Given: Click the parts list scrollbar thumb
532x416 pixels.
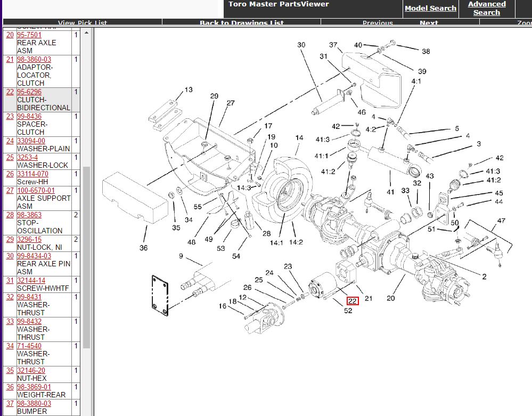Looking at the screenshot, I should pyautogui.click(x=86, y=257).
